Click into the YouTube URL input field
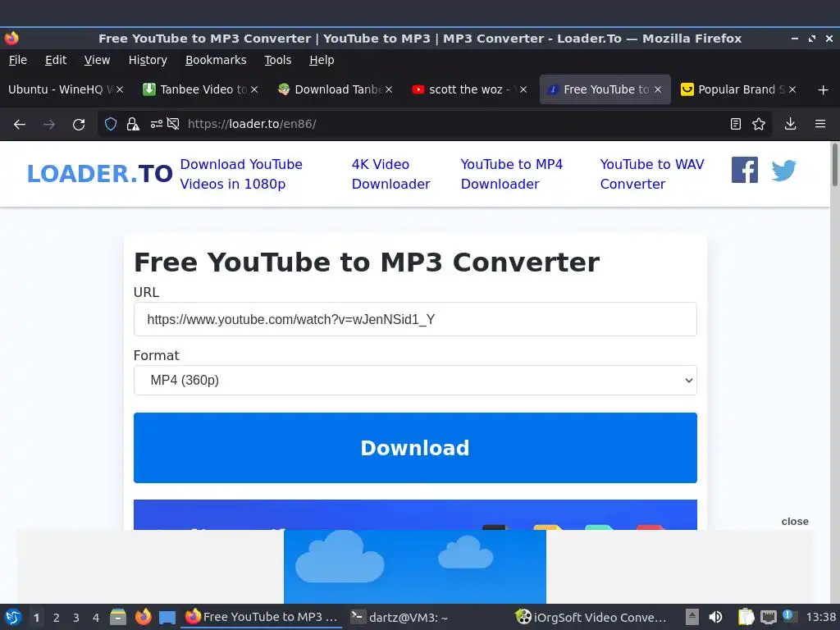 click(415, 319)
